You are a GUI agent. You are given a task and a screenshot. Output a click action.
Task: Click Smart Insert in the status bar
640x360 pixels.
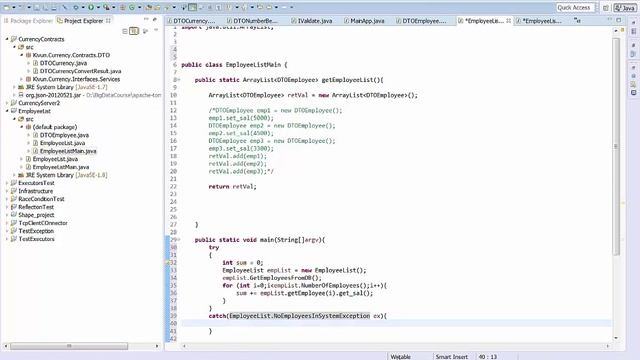click(x=451, y=357)
